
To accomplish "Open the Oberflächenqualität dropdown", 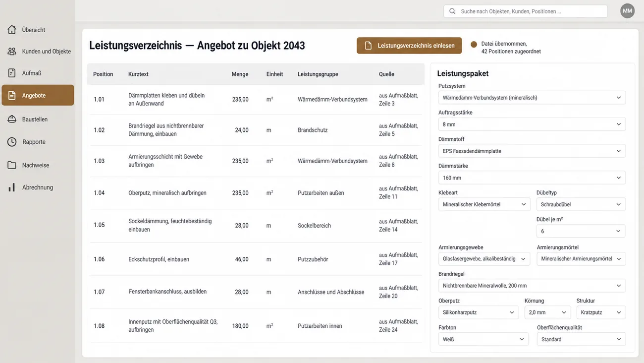I will tap(581, 339).
